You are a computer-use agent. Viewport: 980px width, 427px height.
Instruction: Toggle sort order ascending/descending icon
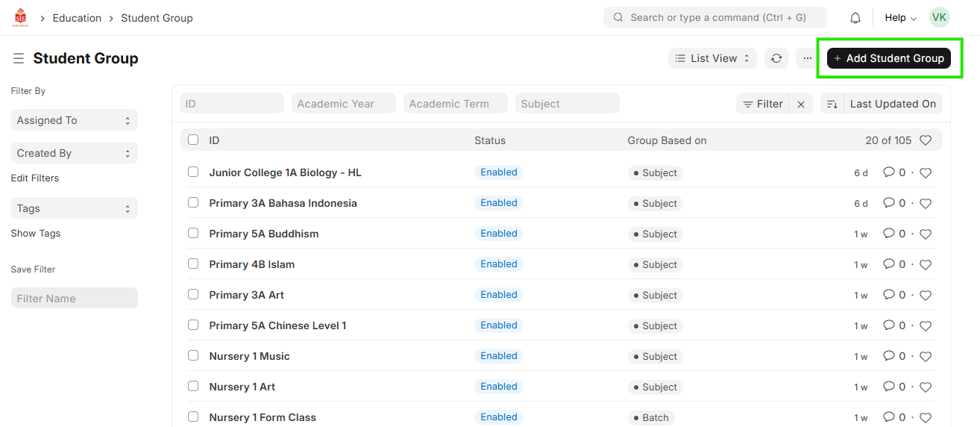(x=832, y=105)
